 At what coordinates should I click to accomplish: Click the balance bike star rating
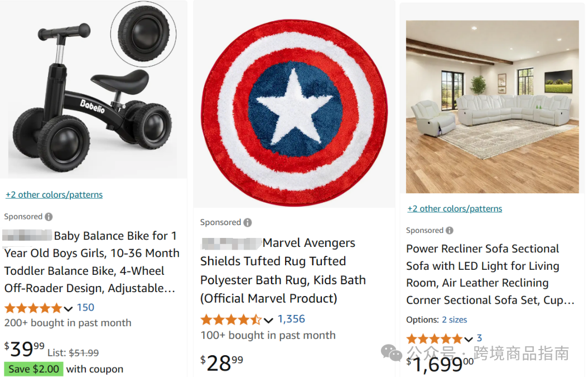tap(33, 308)
